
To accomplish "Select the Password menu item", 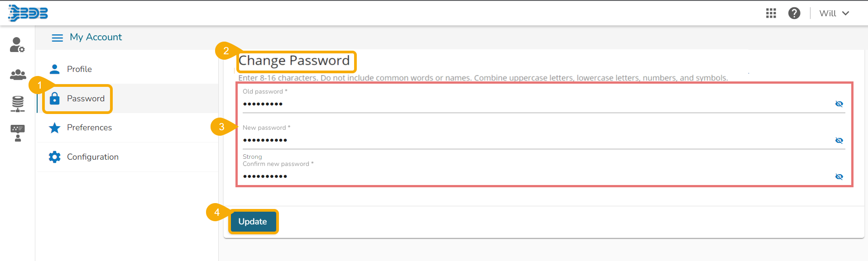I will (85, 99).
